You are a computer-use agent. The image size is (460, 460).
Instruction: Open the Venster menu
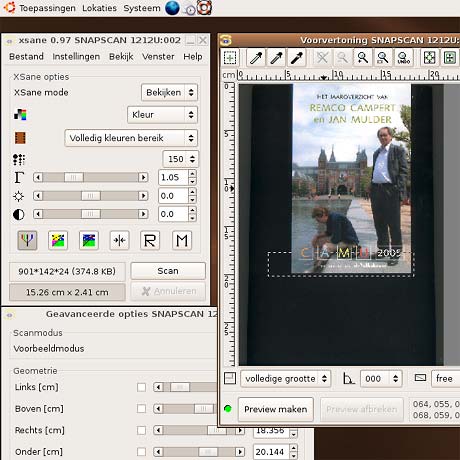158,57
